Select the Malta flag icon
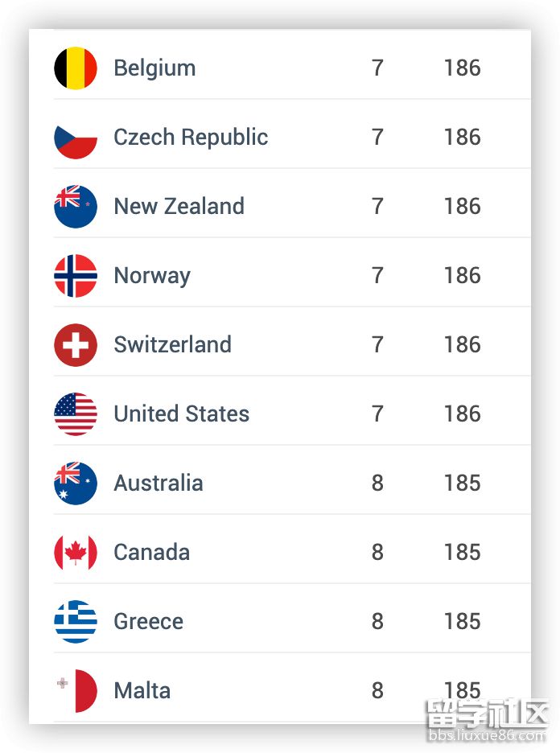 coord(76,691)
